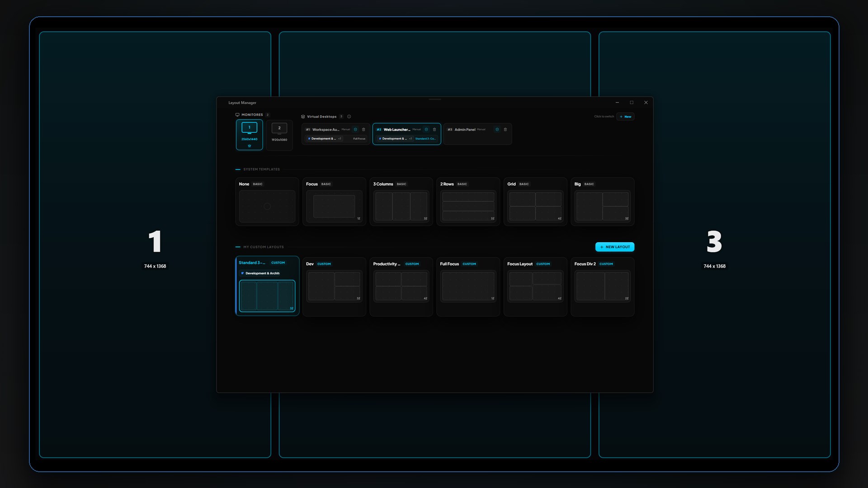Create a layout with NEW LAYOUT button
The width and height of the screenshot is (868, 488).
pos(615,247)
